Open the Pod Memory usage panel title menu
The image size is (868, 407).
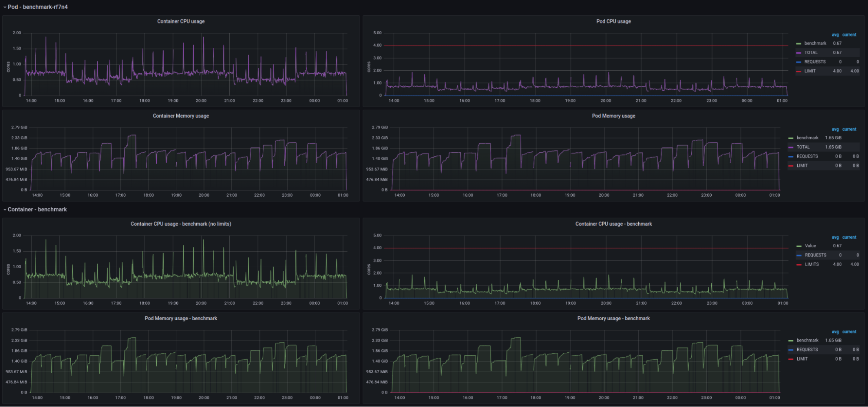(x=614, y=116)
